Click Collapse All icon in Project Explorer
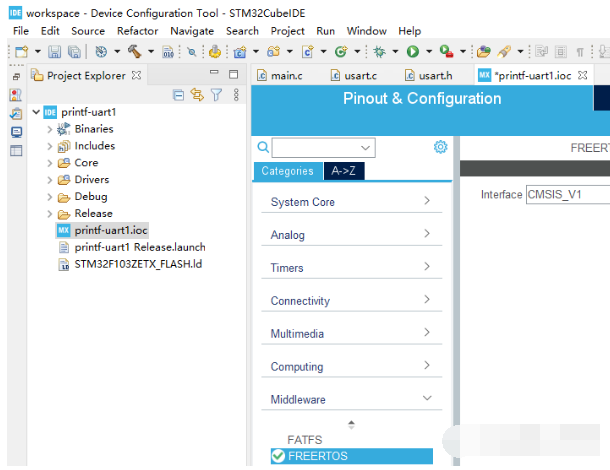This screenshot has height=470, width=610. click(x=179, y=95)
